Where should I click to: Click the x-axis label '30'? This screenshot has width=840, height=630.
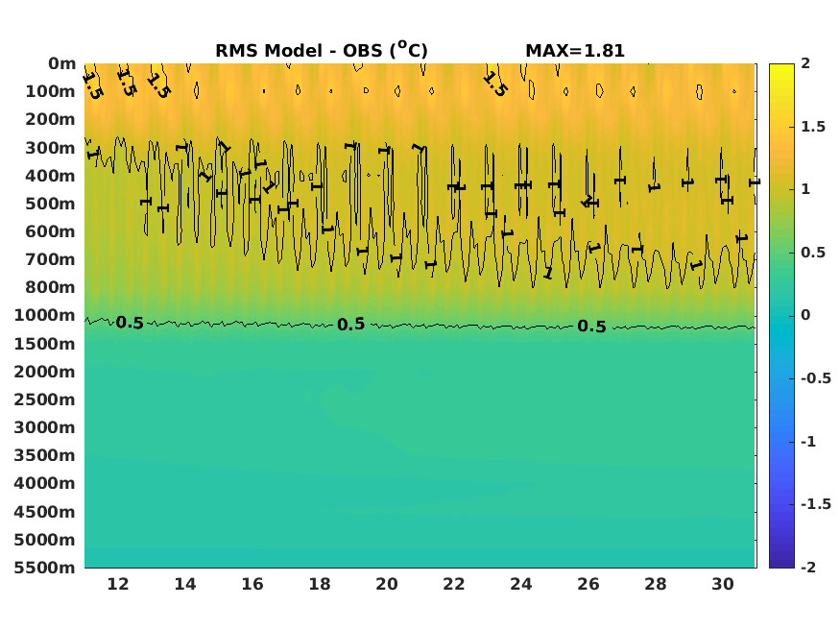(723, 584)
